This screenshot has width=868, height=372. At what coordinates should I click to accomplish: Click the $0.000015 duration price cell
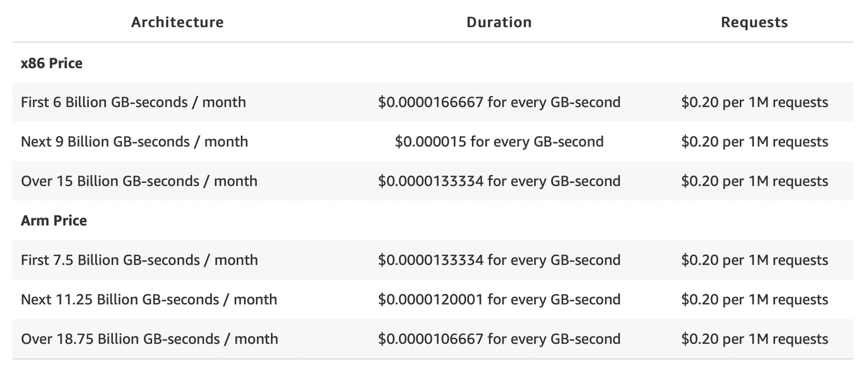tap(499, 142)
